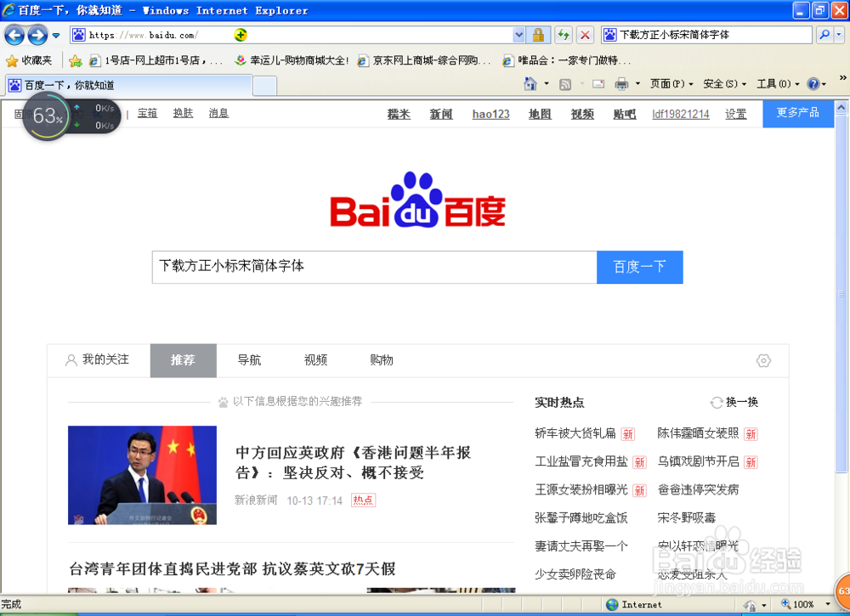The image size is (850, 616).
Task: Open the 幸运儿-购物商城大全 bookmark
Action: coord(292,60)
